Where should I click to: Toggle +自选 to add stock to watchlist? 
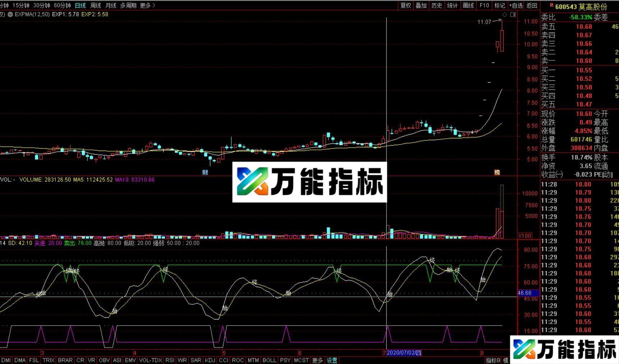[x=516, y=5]
